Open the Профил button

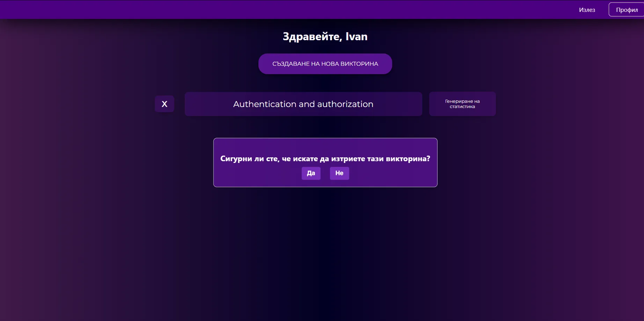(x=627, y=10)
